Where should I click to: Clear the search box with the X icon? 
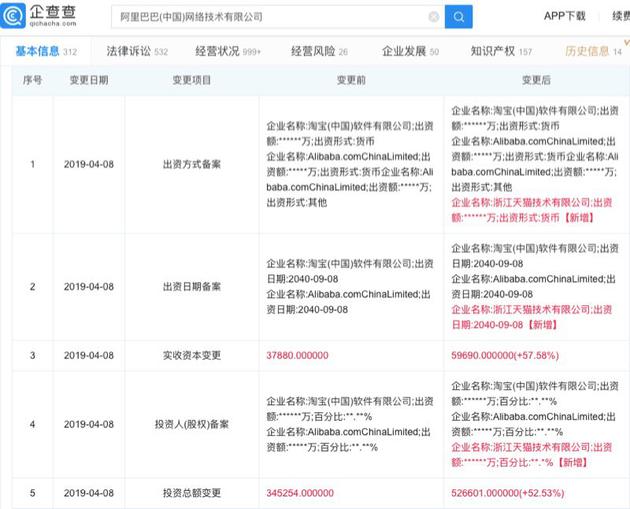click(x=434, y=16)
